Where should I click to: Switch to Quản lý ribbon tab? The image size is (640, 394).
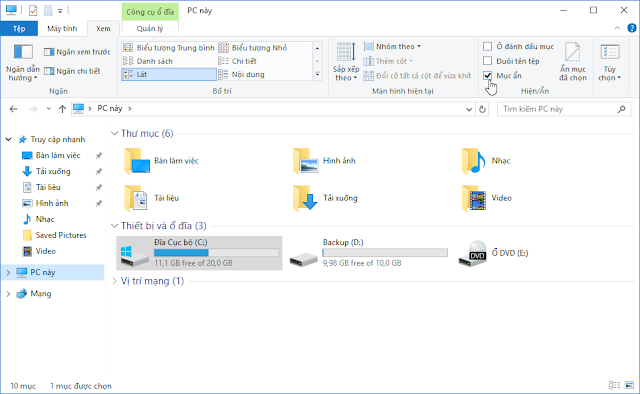click(x=150, y=29)
